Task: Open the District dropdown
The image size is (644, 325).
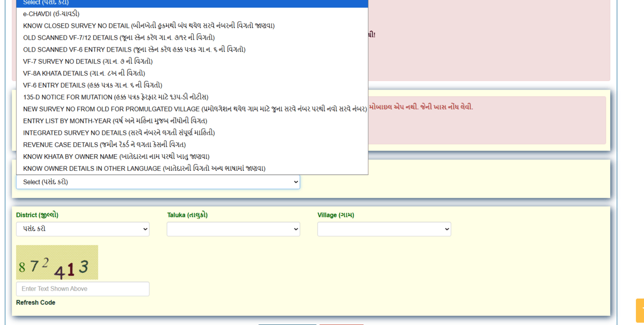Action: pos(83,229)
